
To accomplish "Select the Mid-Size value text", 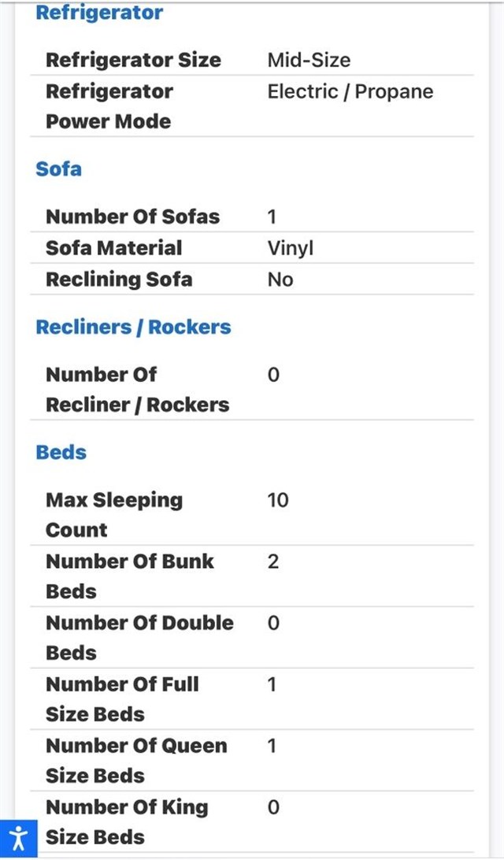I will click(x=309, y=60).
